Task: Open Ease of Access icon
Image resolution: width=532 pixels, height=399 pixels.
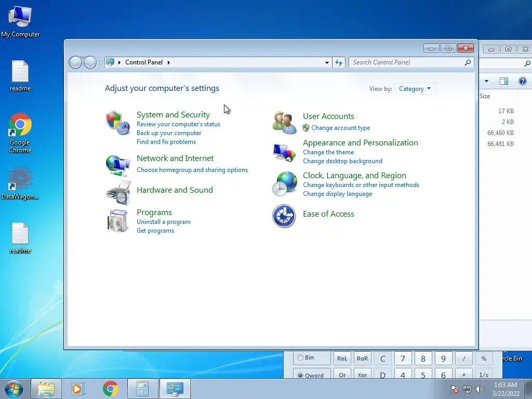Action: click(x=284, y=216)
